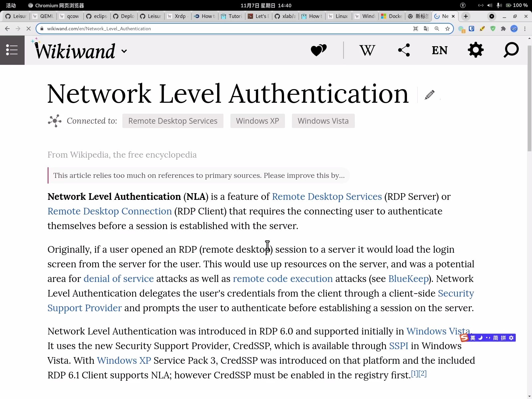Viewport: 532px width, 399px height.
Task: Click the QR code icon in address bar
Action: (416, 29)
